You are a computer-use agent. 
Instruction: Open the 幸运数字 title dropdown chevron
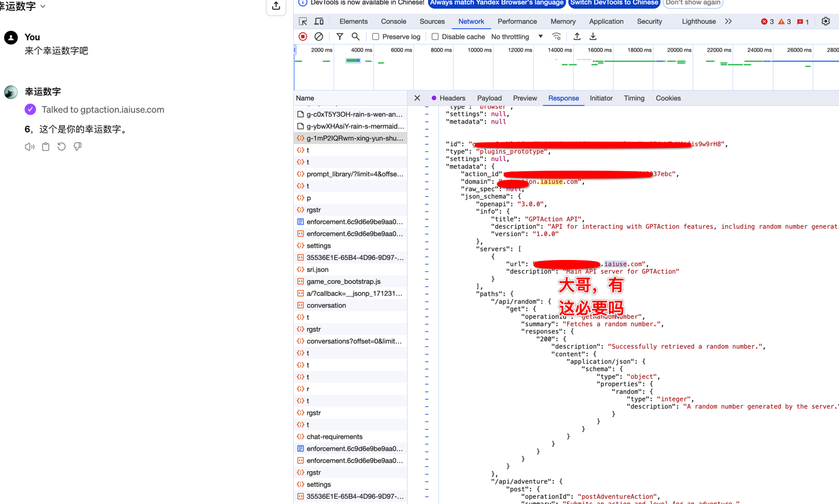pos(43,6)
